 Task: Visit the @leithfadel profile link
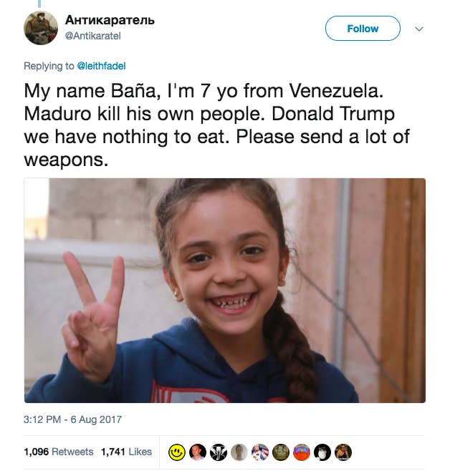point(101,66)
